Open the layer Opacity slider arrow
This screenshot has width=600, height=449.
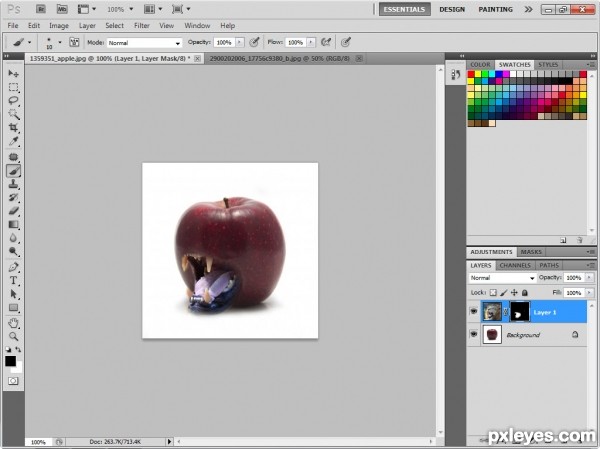click(590, 278)
